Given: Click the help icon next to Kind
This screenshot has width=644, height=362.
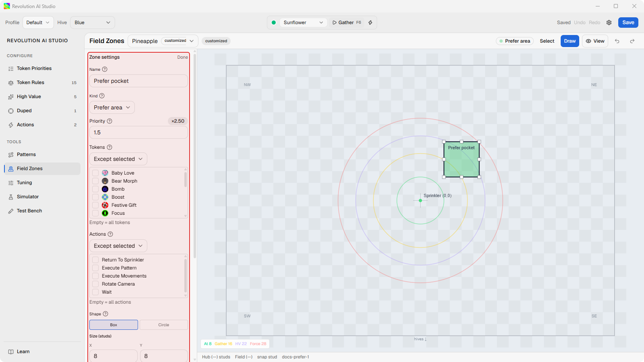Looking at the screenshot, I should [x=102, y=96].
